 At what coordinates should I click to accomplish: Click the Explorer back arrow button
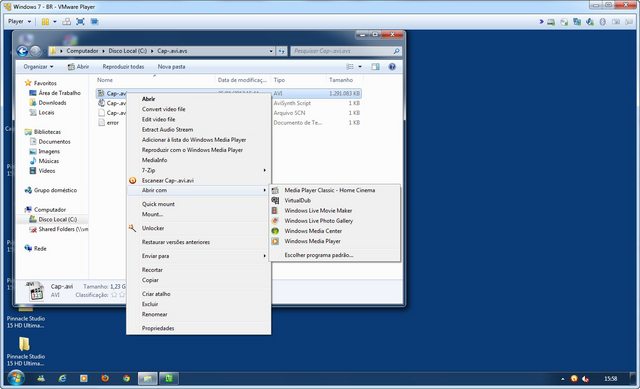click(22, 51)
